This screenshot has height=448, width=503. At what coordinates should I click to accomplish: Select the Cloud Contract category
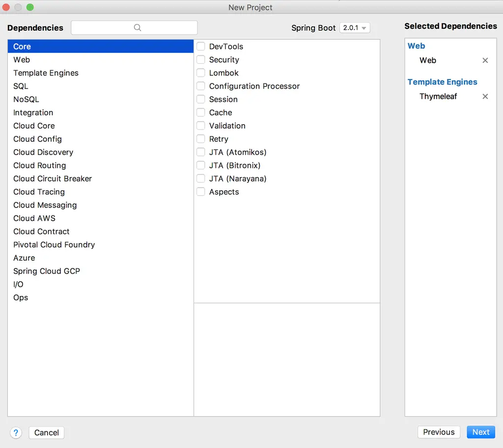point(100,232)
